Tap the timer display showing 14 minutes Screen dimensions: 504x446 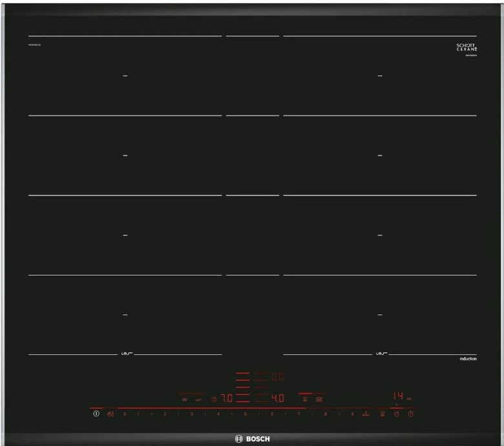pos(397,394)
